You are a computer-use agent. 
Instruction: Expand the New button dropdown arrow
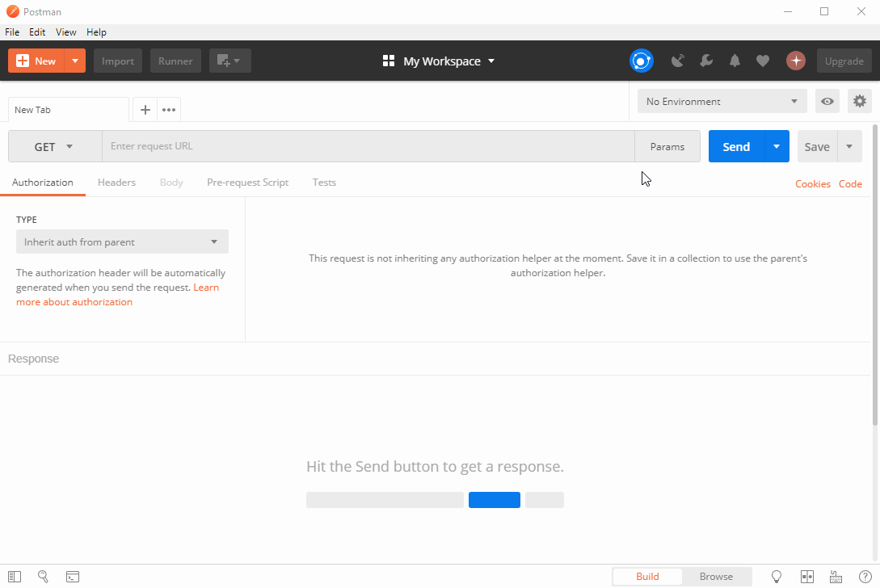[75, 61]
